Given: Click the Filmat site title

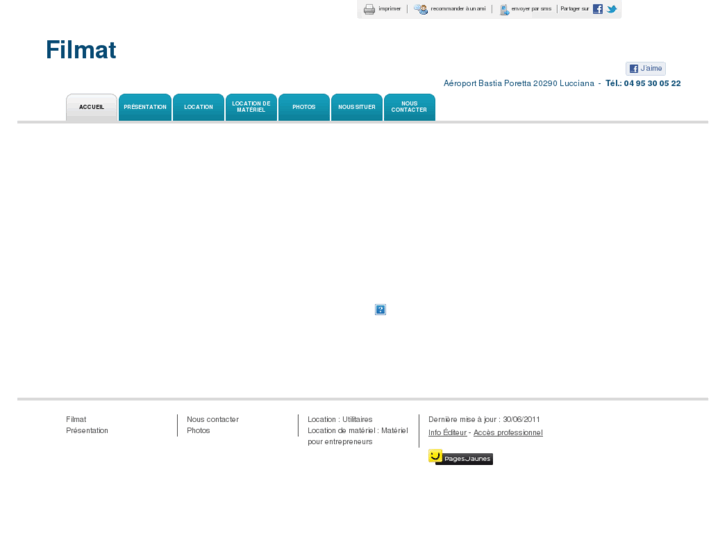Looking at the screenshot, I should tap(81, 50).
